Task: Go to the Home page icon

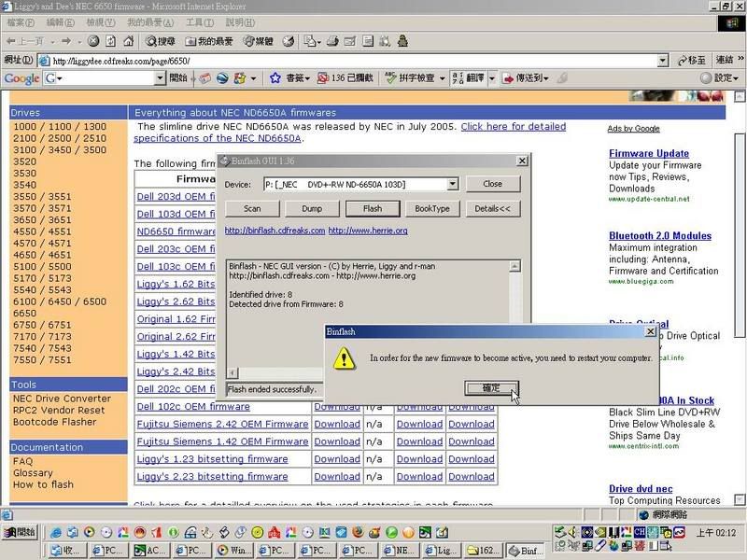Action: pyautogui.click(x=128, y=41)
